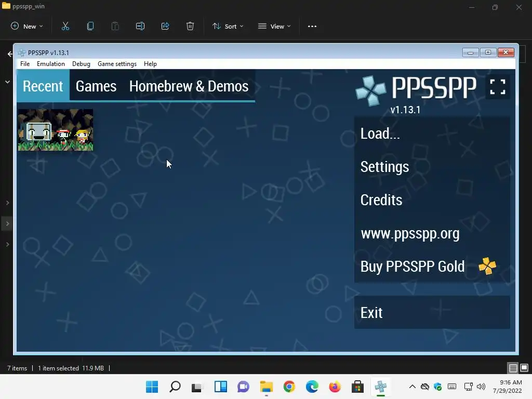Open the Debug menu
The height and width of the screenshot is (399, 532).
[x=81, y=64]
